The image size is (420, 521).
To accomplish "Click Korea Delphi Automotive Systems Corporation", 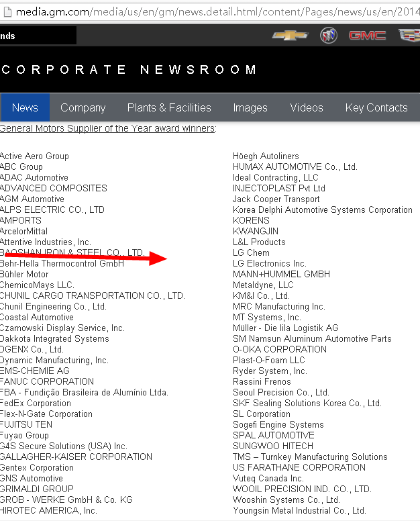I will [x=323, y=209].
